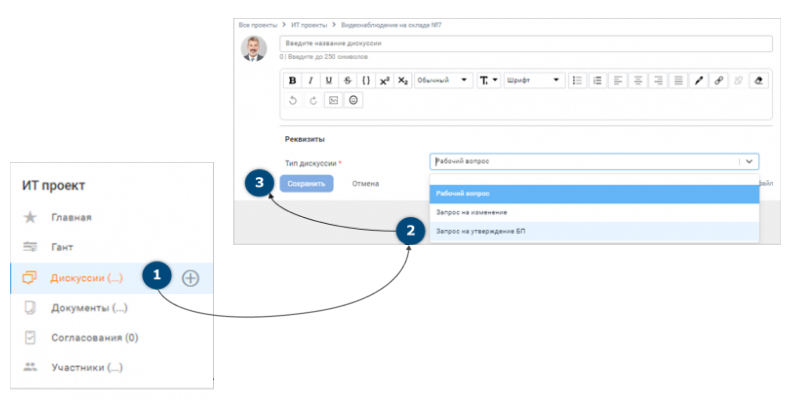Screen dimensions: 800x400
Task: Click Отмена to cancel the discussion
Action: tap(364, 183)
